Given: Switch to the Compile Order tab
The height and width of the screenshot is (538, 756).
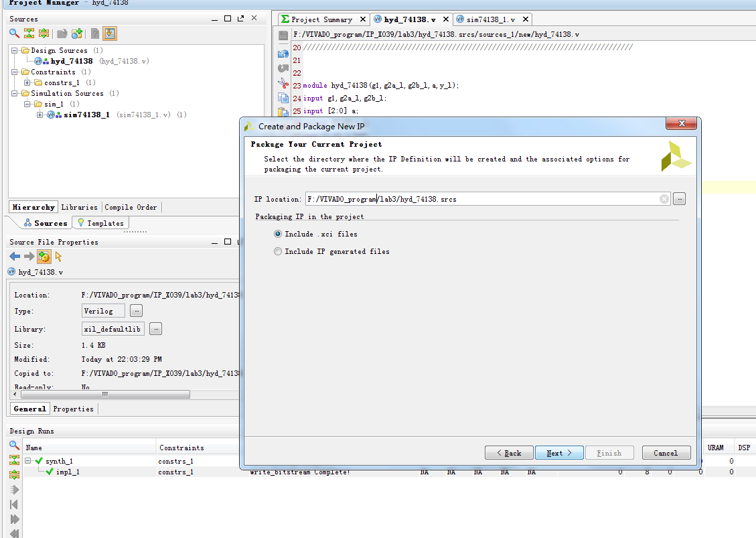Looking at the screenshot, I should click(x=132, y=207).
